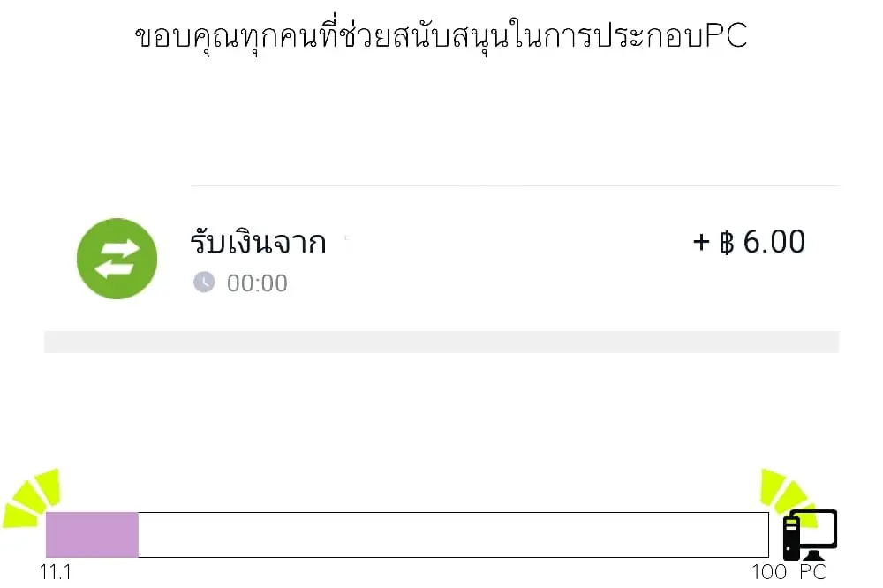Select the รับเงินจาก transaction label
883x588 pixels.
258,242
